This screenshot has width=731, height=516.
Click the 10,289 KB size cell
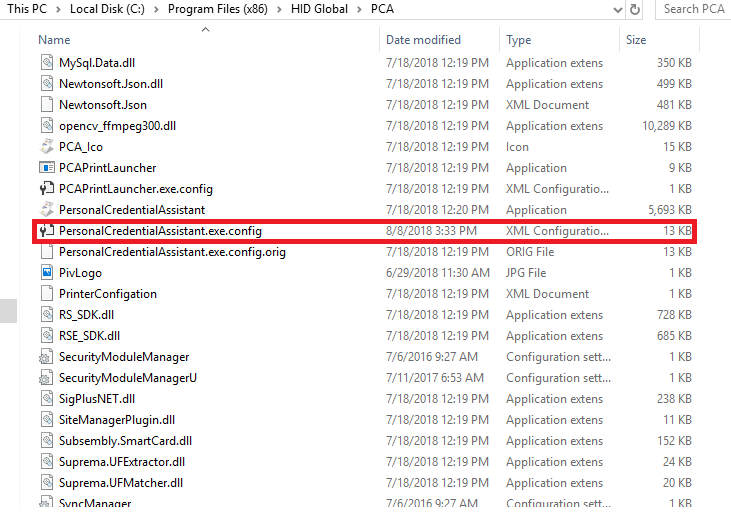tap(667, 126)
